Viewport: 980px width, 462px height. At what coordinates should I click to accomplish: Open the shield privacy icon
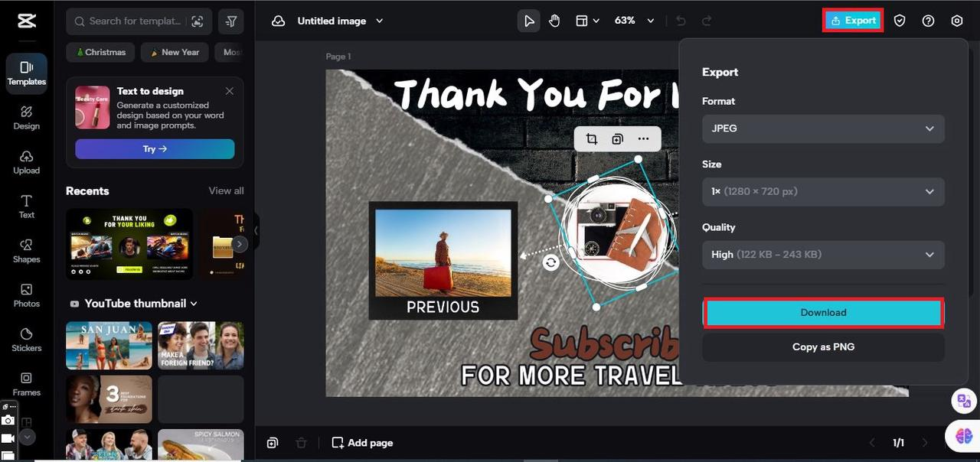tap(900, 21)
